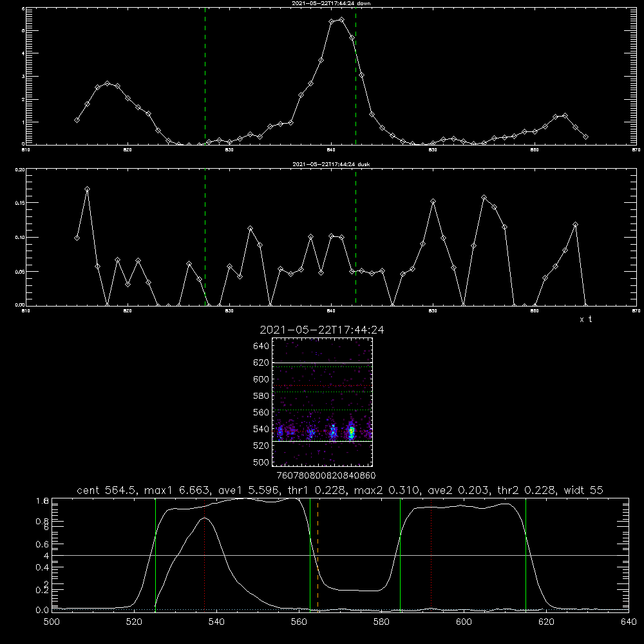This screenshot has height=644, width=644.
Task: Click the "560" x-axis label of the bottom profile plot
Action: coord(299,622)
